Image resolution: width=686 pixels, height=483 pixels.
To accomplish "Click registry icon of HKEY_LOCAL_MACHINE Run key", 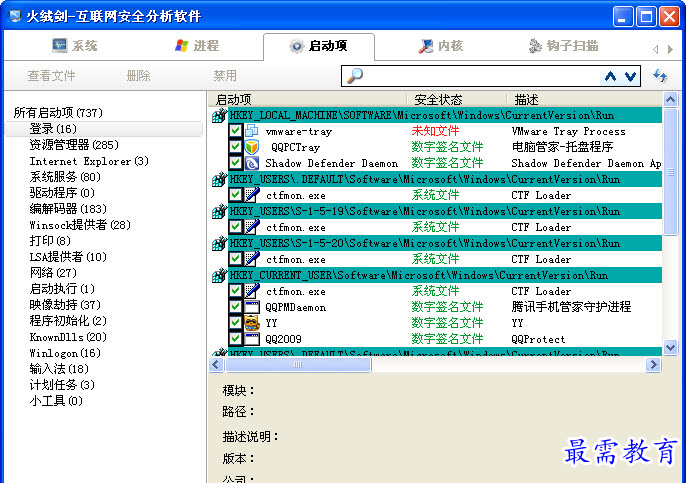I will (219, 116).
